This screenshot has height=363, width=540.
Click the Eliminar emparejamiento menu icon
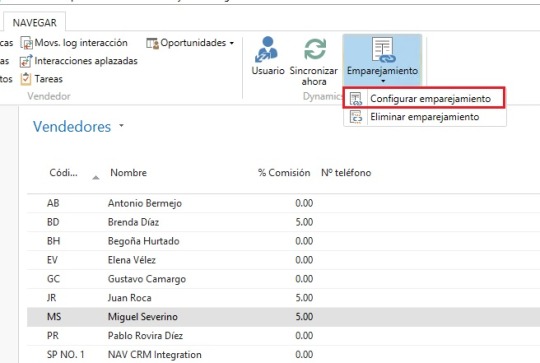click(356, 117)
